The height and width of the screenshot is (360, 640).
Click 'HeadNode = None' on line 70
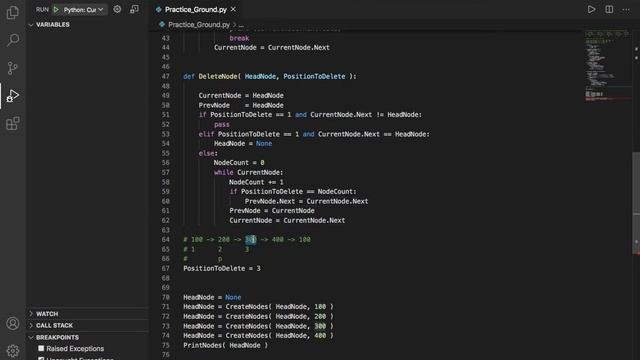(212, 297)
